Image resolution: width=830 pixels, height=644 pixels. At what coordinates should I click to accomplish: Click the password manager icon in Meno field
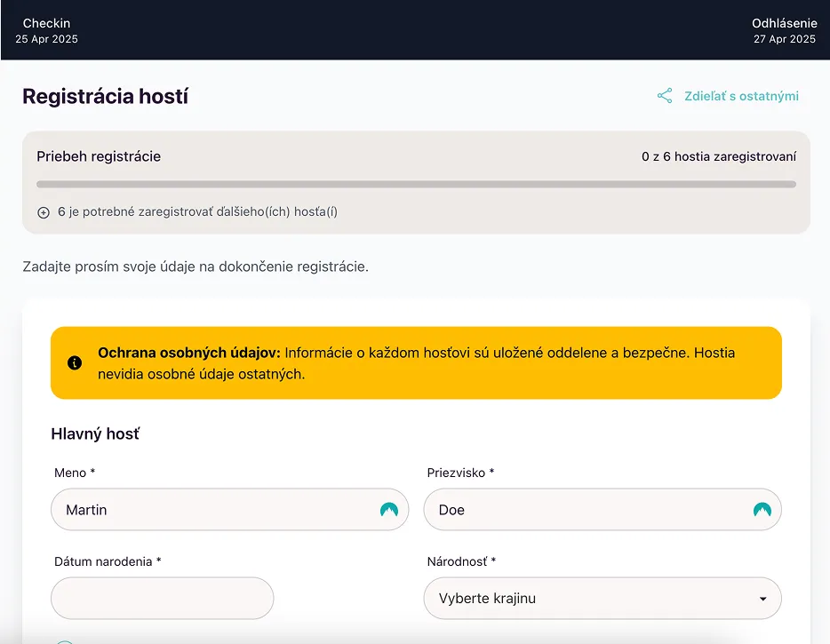(389, 510)
